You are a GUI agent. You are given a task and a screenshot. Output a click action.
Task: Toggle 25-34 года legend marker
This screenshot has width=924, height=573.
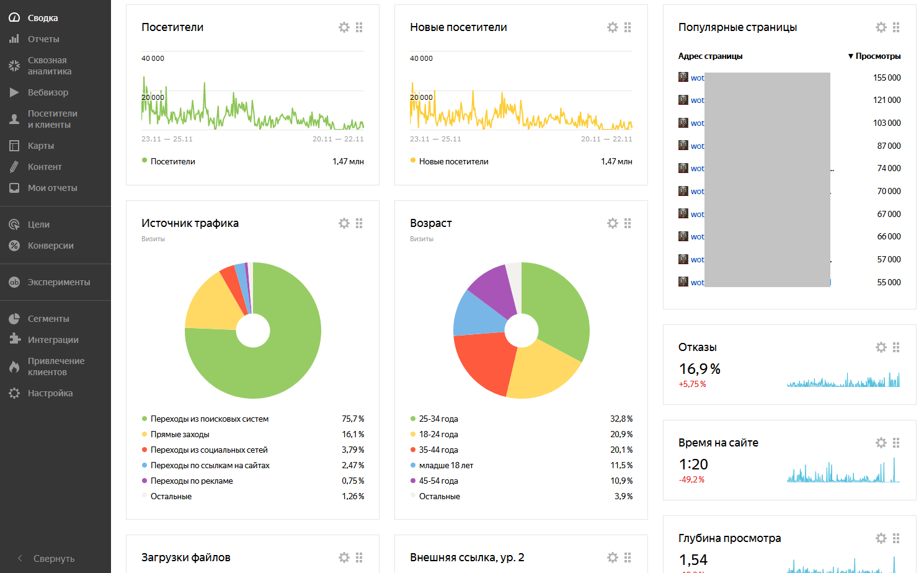pyautogui.click(x=413, y=419)
